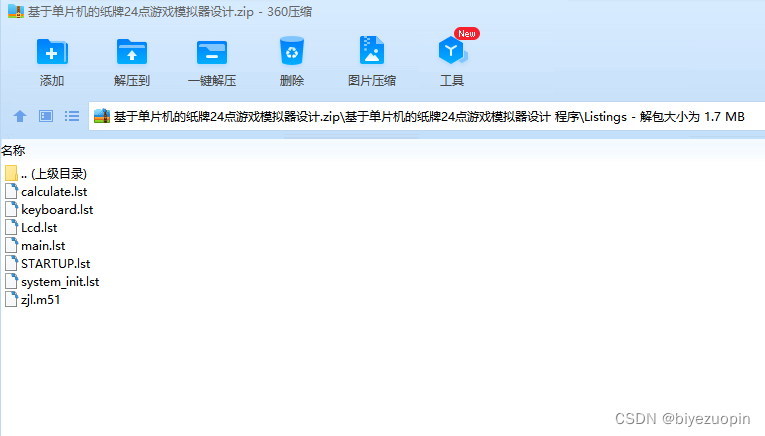Click the archive icon in address bar
The height and width of the screenshot is (436, 765).
pos(101,116)
